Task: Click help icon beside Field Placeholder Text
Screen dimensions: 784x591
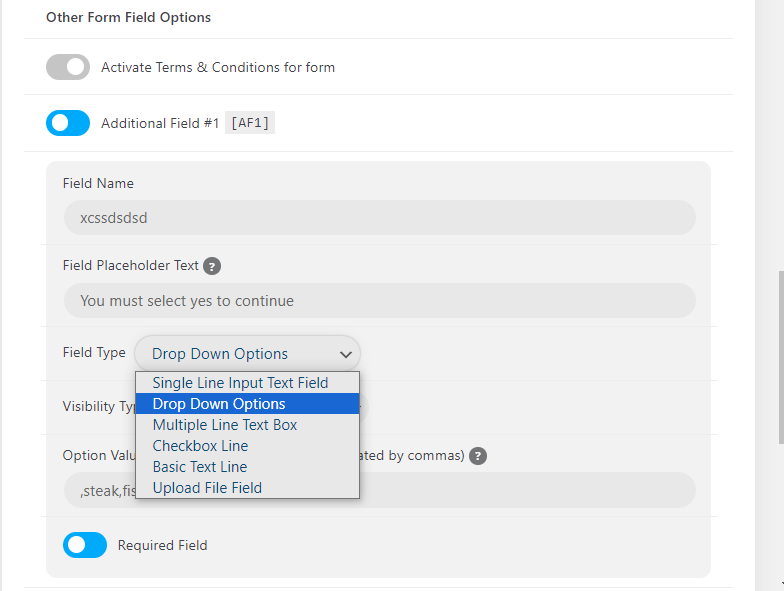Action: coord(212,266)
